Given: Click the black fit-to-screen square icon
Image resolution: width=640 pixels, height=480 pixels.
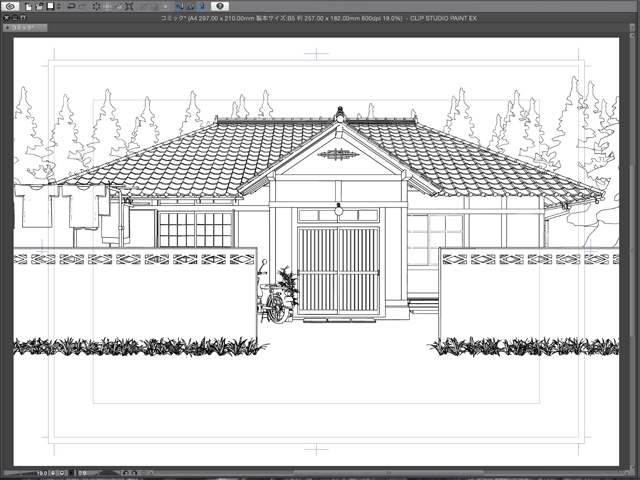Looking at the screenshot, I should tap(71, 473).
